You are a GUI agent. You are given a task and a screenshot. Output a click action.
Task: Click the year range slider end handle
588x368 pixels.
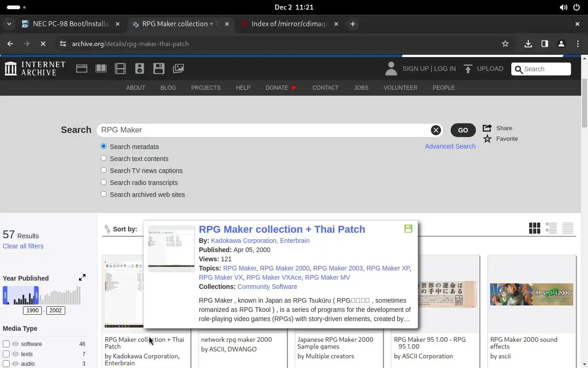[x=36, y=295]
